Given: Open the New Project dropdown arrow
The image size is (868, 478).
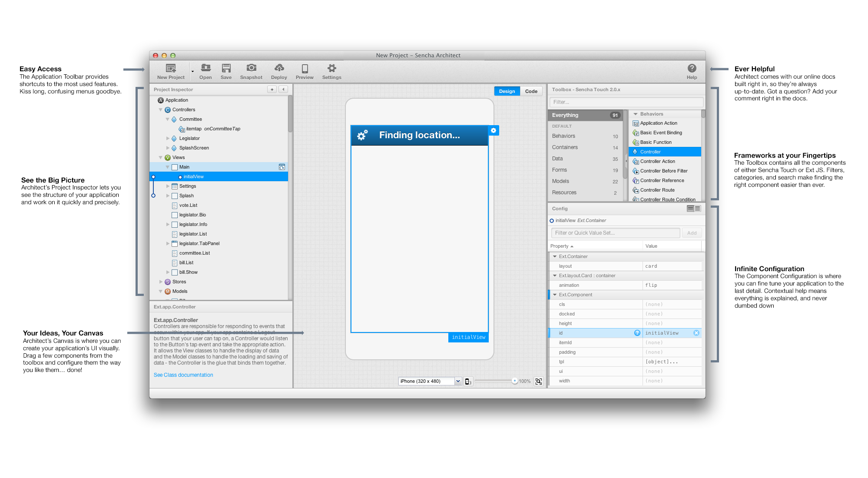Looking at the screenshot, I should (x=192, y=72).
